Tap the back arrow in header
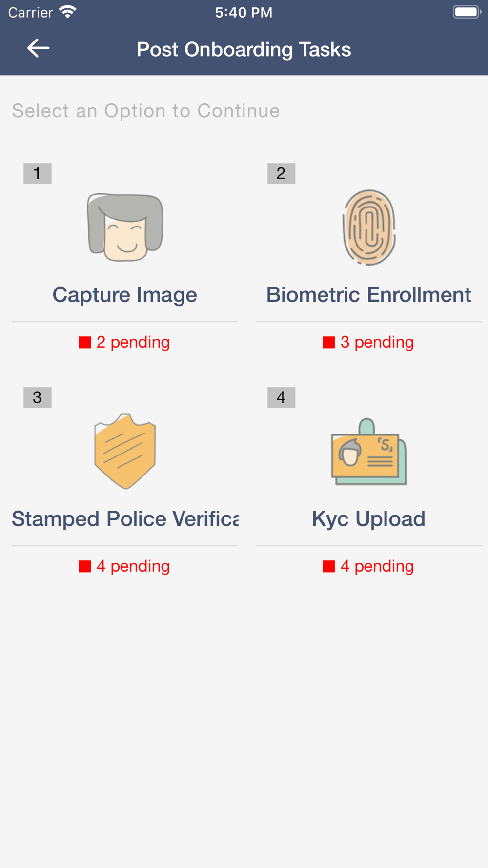This screenshot has width=488, height=868. point(38,48)
